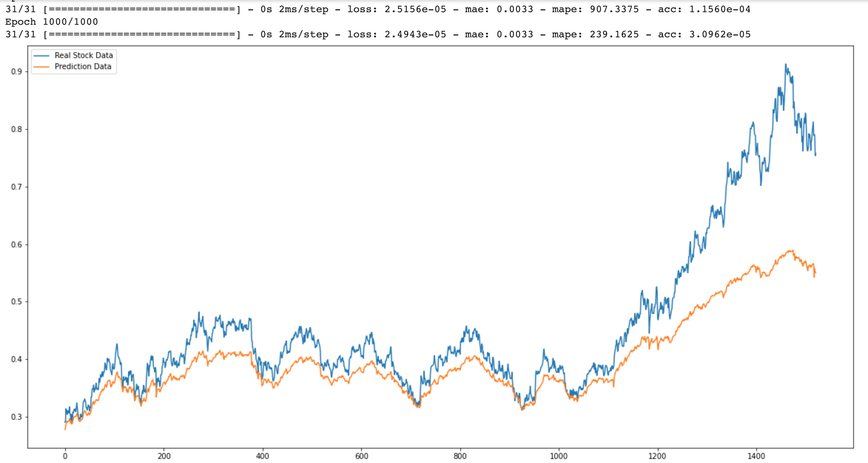Screen dimensions: 868x463
Task: Click the 0.6 y-axis tick label
Action: pyautogui.click(x=16, y=245)
